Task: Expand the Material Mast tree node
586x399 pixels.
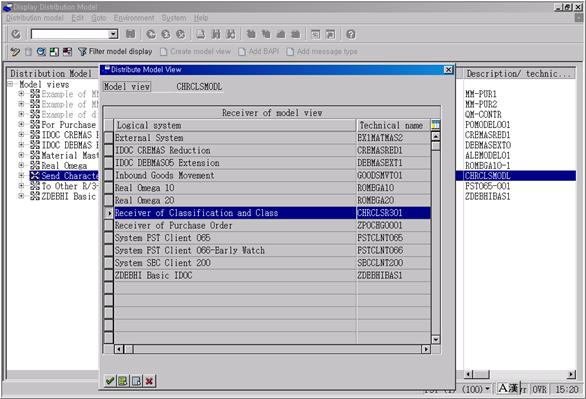Action: pyautogui.click(x=21, y=155)
